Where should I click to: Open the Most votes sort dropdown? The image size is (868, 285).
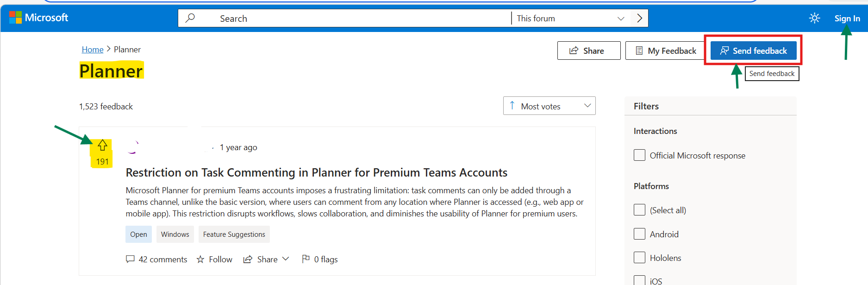click(x=549, y=106)
